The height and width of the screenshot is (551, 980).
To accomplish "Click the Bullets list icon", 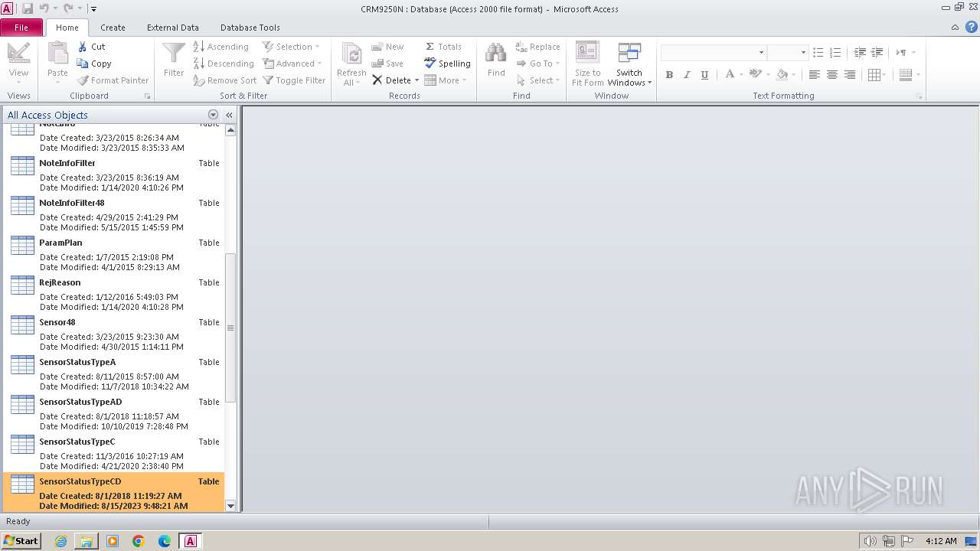I will (818, 53).
